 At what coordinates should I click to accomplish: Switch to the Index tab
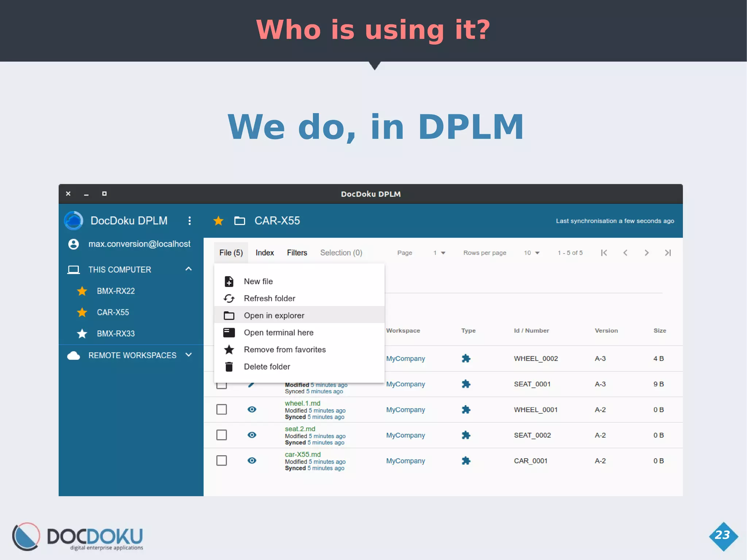264,253
